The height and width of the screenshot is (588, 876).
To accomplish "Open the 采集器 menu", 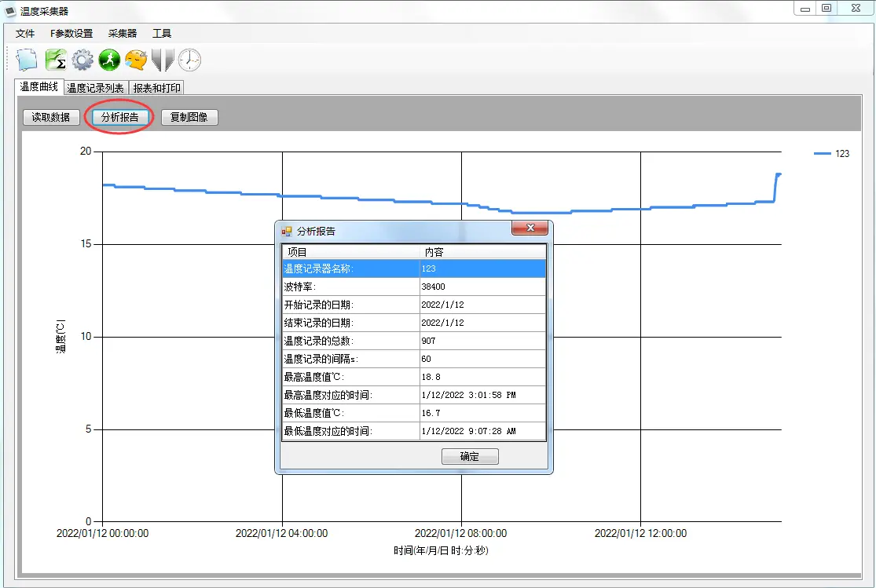I will pyautogui.click(x=123, y=33).
